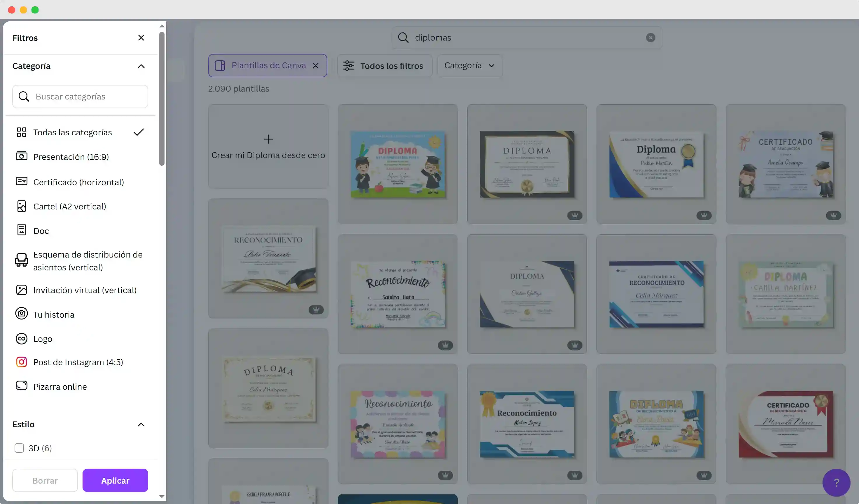Click the Todos los filtros sliders icon
The width and height of the screenshot is (859, 504).
(349, 66)
